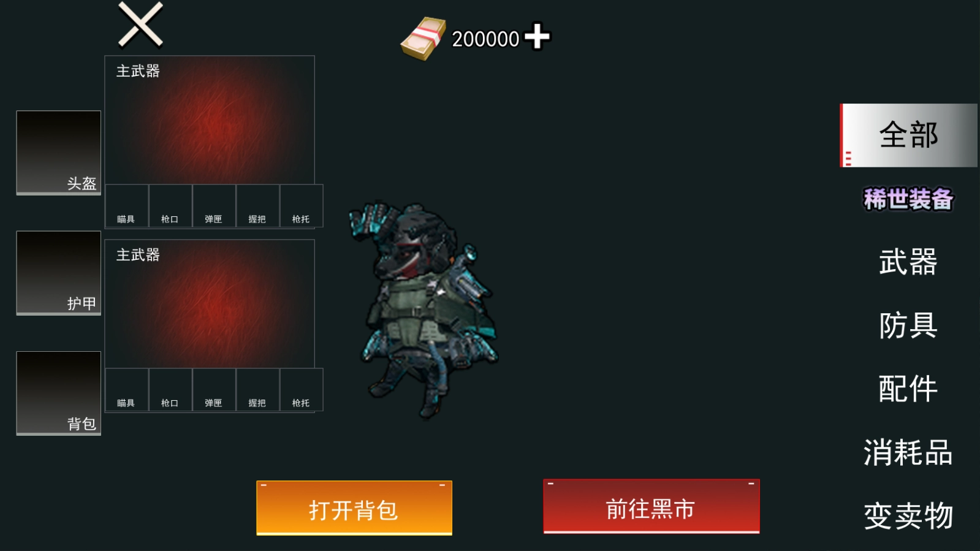Click the 前往黑市 red button
This screenshot has width=980, height=551.
point(651,506)
